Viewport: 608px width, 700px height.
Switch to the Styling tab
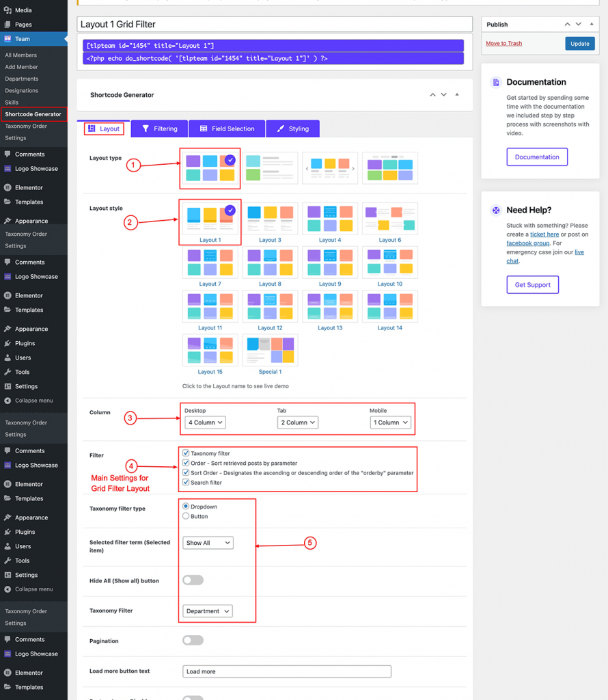292,129
